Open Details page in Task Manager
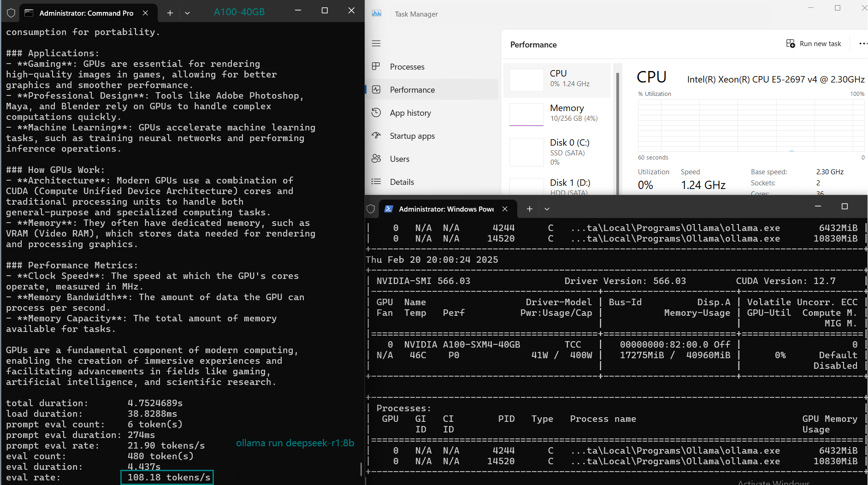This screenshot has width=868, height=485. [432, 182]
